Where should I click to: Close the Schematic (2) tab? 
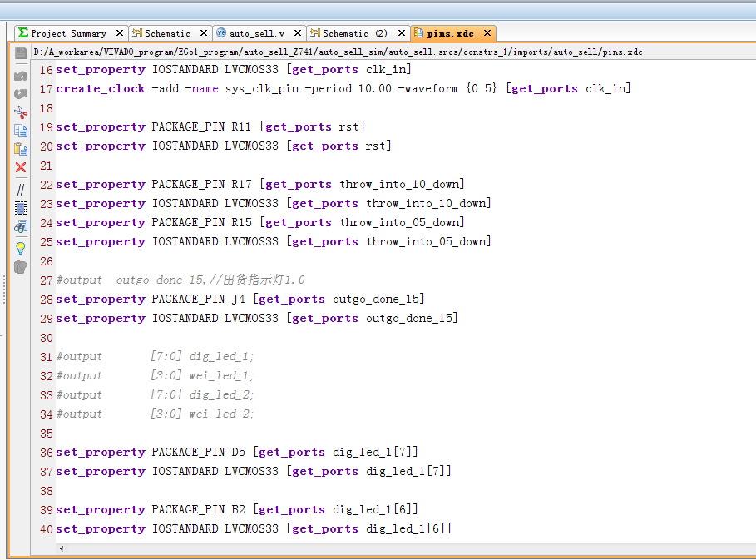click(x=401, y=32)
